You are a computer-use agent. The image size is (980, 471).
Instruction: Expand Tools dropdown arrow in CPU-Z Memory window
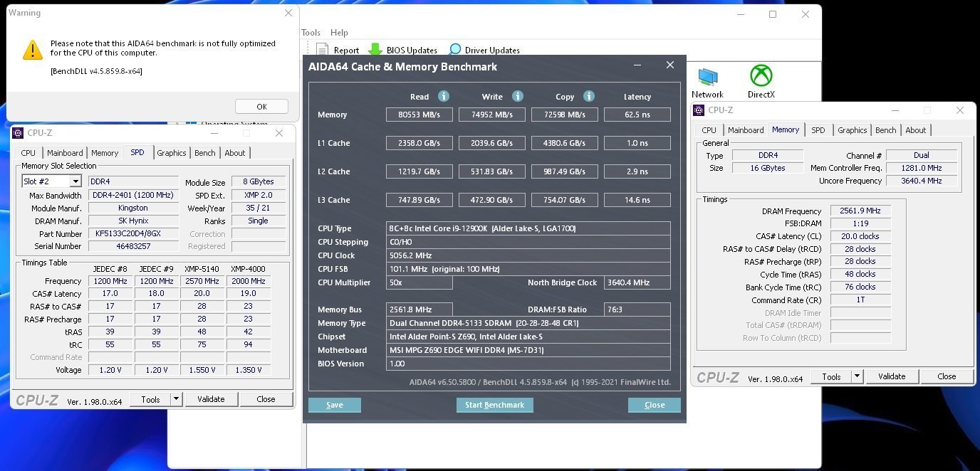857,376
